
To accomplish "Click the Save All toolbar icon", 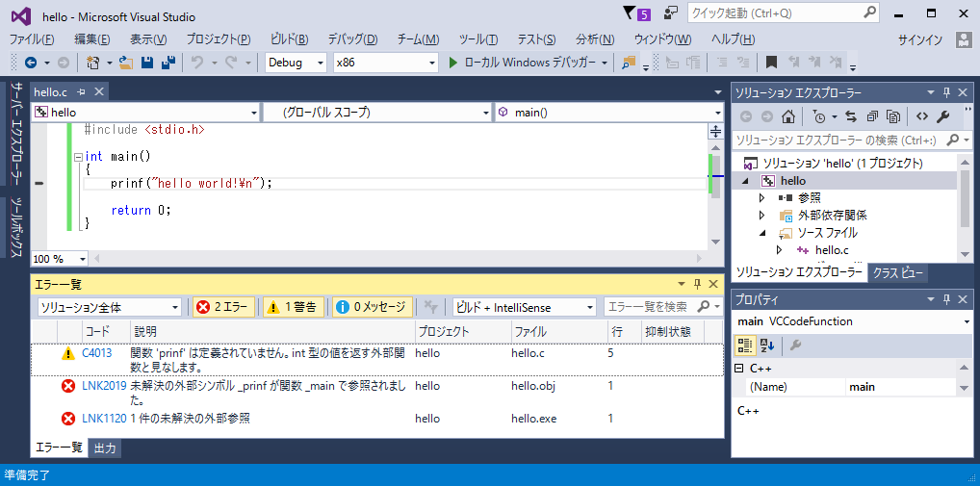I will point(168,63).
